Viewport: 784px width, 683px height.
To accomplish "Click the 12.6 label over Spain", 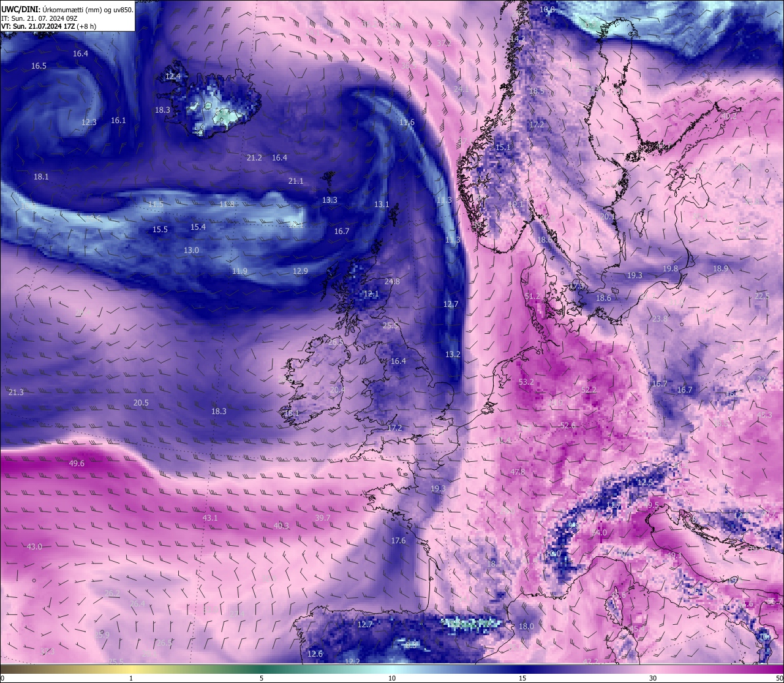I will [315, 654].
